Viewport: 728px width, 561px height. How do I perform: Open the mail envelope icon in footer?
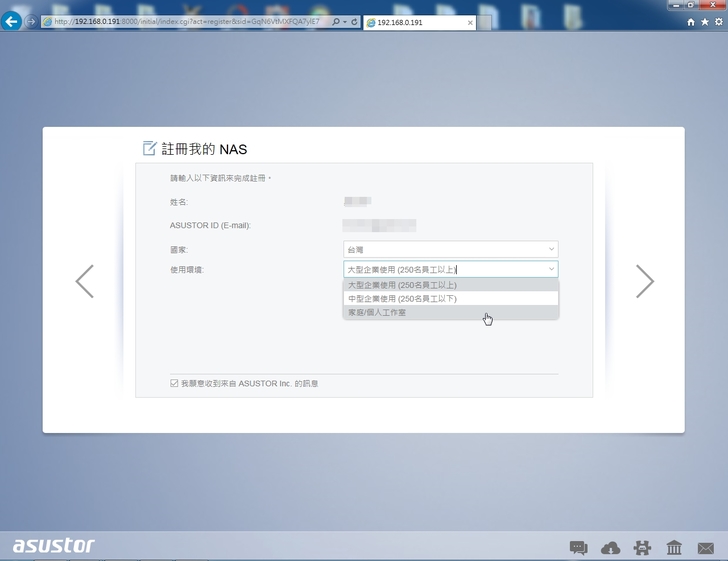tap(706, 548)
